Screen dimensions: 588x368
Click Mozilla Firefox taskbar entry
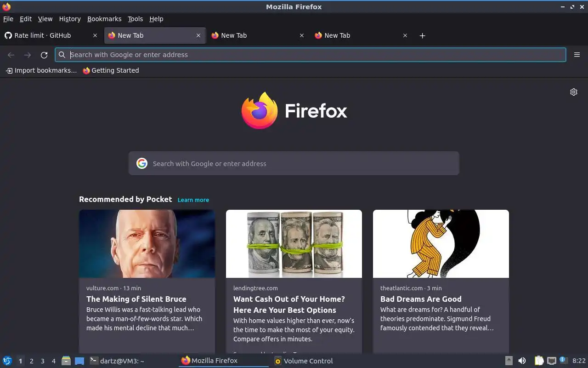(224, 361)
